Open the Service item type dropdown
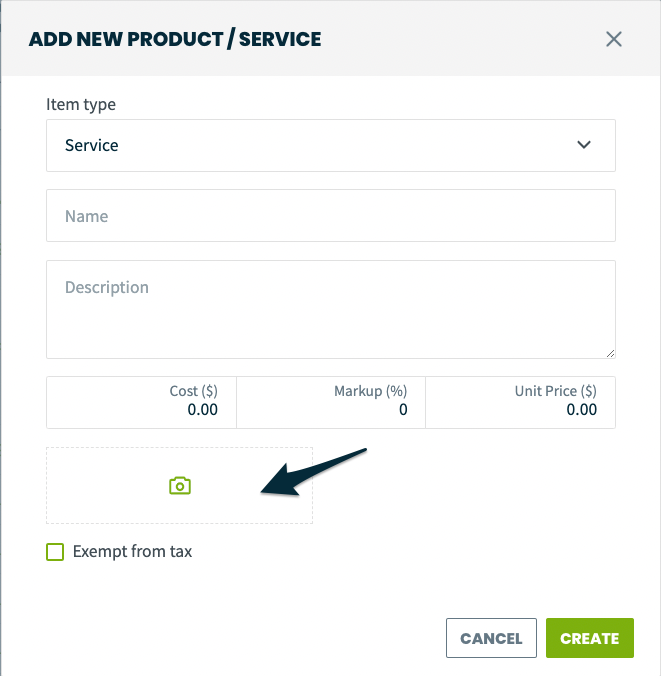The image size is (661, 676). [331, 145]
